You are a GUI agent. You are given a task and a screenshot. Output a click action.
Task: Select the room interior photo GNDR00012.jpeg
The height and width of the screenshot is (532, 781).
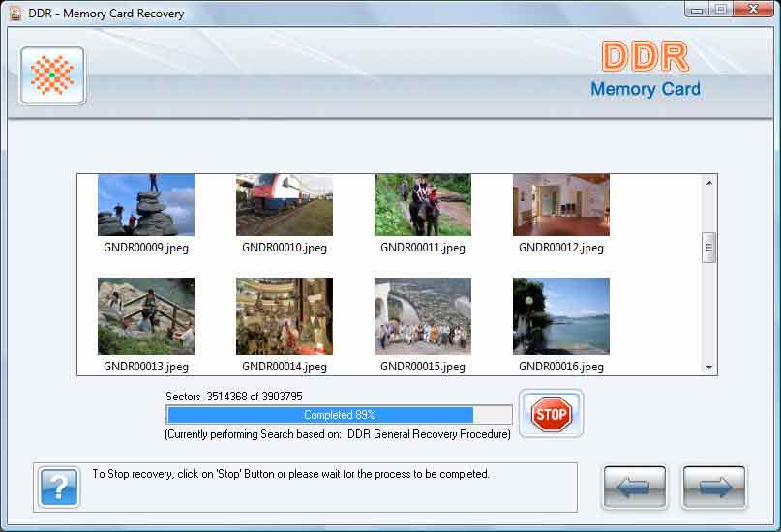pyautogui.click(x=561, y=205)
